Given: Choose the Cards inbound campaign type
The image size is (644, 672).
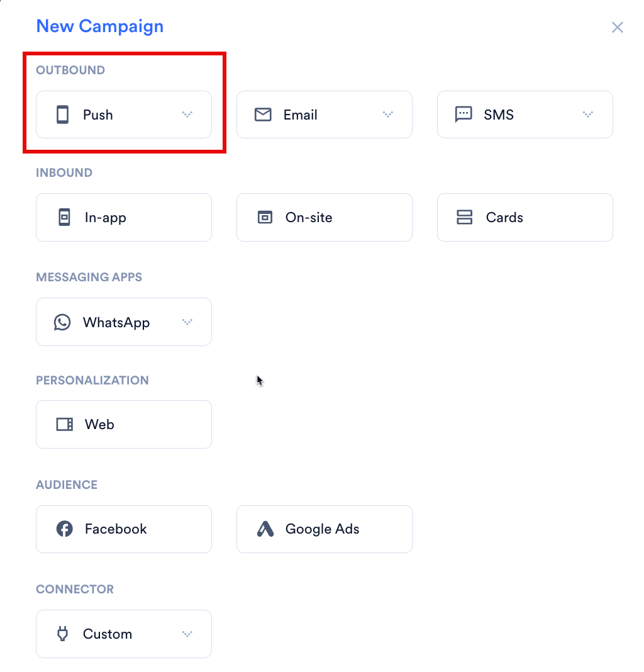Looking at the screenshot, I should point(525,217).
